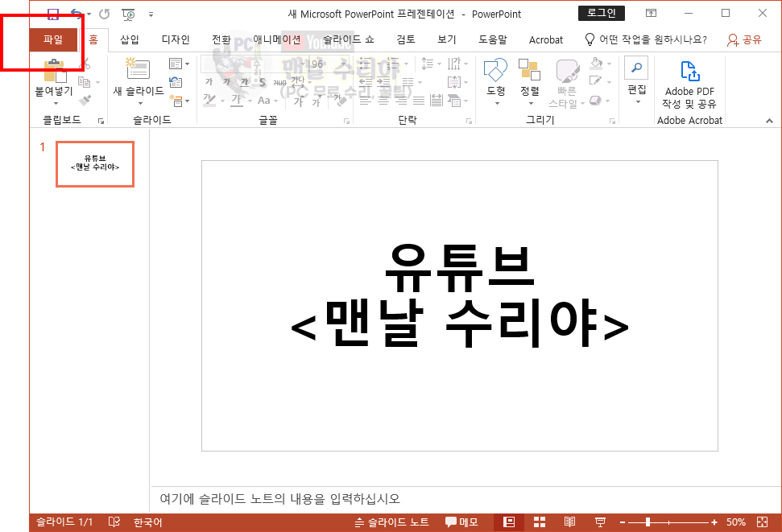Open the slide layout dropdown
This screenshot has width=782, height=532.
pyautogui.click(x=179, y=64)
